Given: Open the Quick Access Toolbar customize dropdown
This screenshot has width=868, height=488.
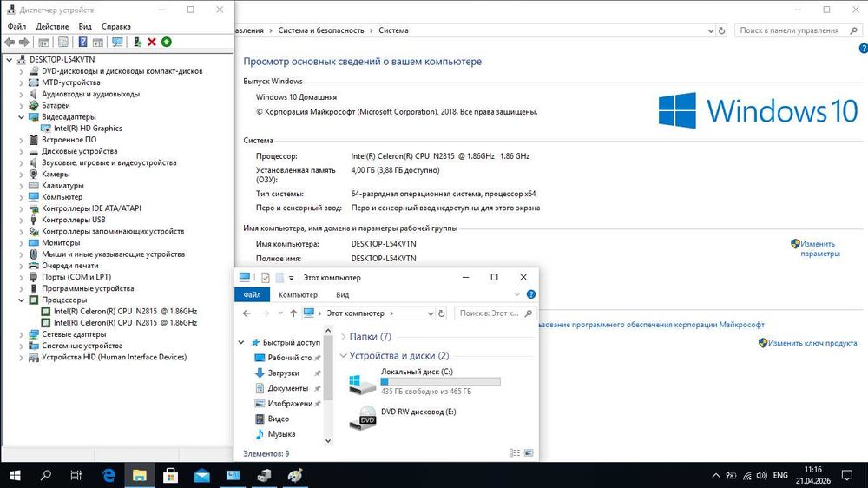Looking at the screenshot, I should [291, 278].
